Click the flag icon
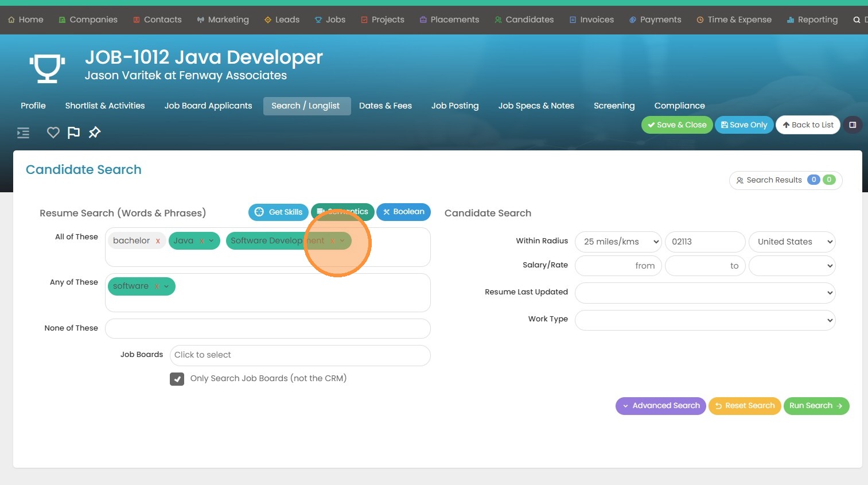868x485 pixels. click(73, 133)
